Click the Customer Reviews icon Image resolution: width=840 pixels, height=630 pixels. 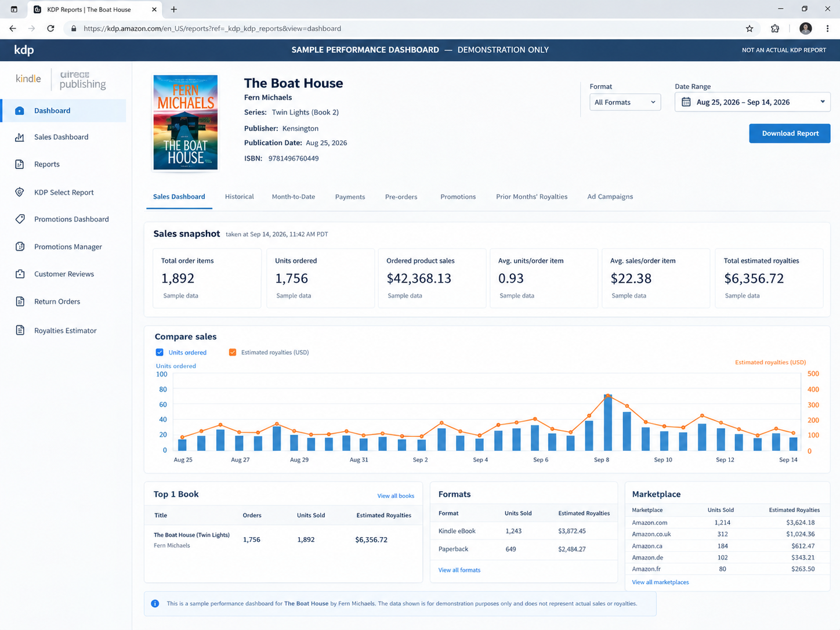point(20,274)
